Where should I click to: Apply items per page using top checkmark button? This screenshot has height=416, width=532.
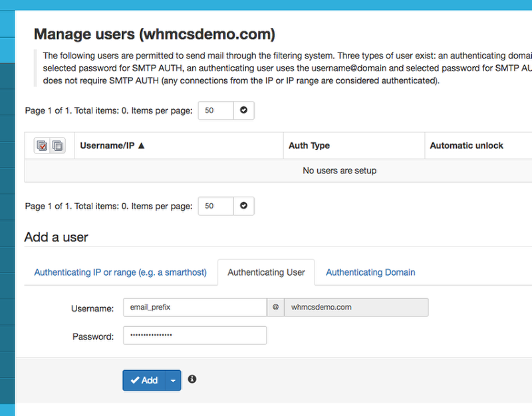coord(243,110)
